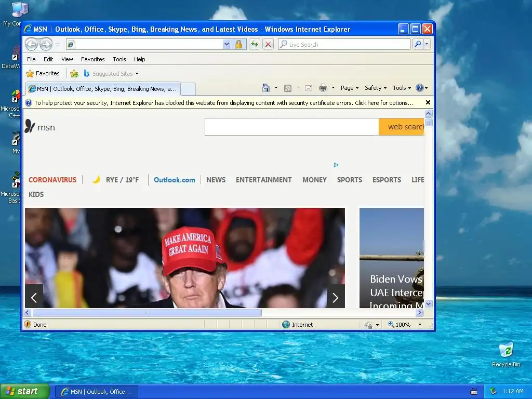Click the MSN butterfly logo

(30, 127)
